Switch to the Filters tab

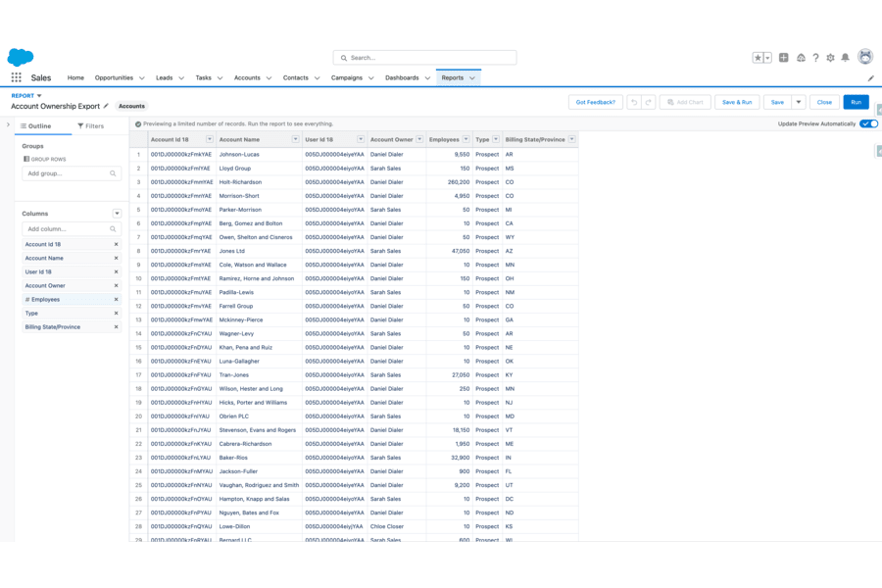95,125
